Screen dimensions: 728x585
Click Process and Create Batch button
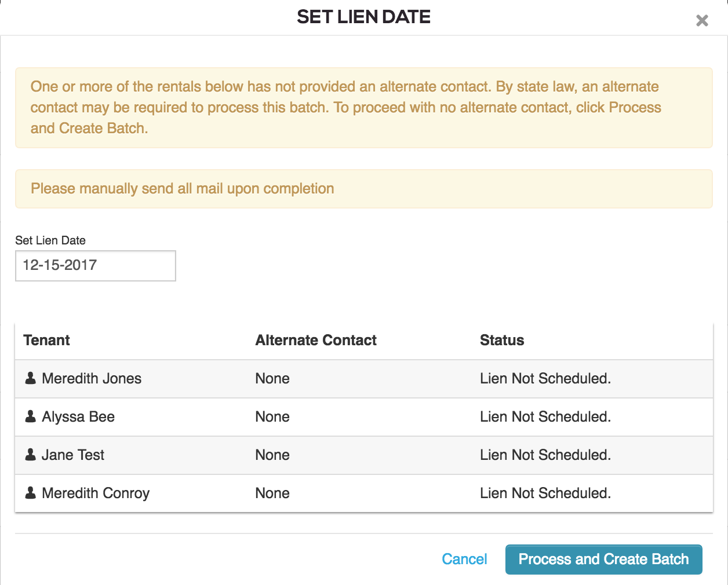603,560
